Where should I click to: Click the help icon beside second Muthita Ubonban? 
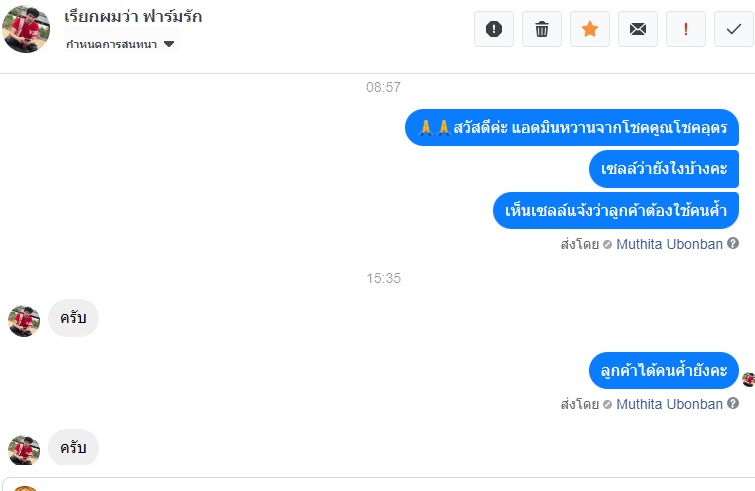point(733,403)
